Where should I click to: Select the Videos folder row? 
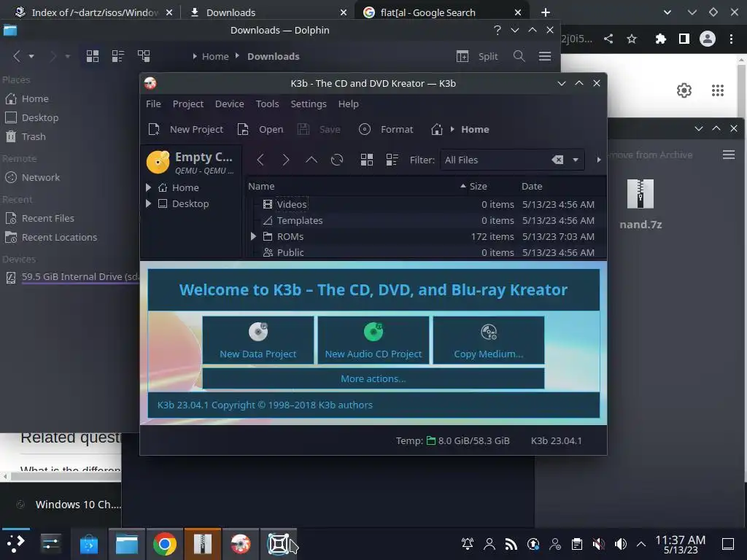point(425,204)
